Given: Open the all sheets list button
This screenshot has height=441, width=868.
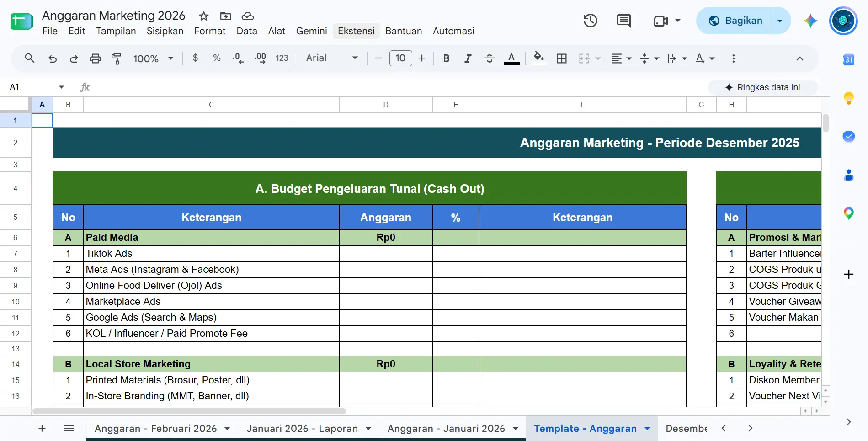Looking at the screenshot, I should click(69, 428).
